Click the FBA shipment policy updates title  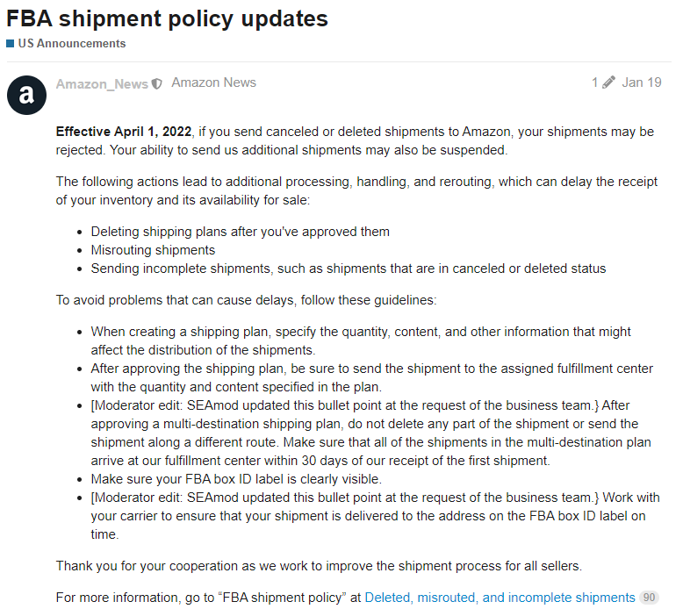pyautogui.click(x=167, y=18)
